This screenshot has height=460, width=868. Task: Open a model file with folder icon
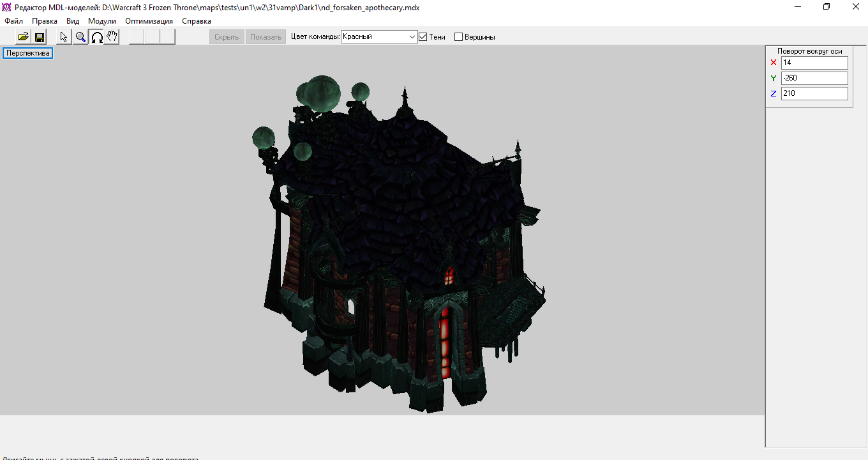(24, 37)
